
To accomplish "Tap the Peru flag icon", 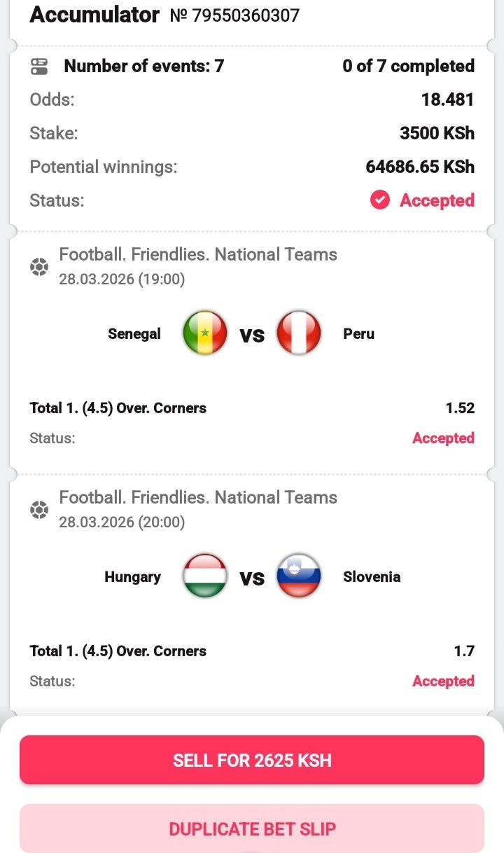I will click(299, 333).
